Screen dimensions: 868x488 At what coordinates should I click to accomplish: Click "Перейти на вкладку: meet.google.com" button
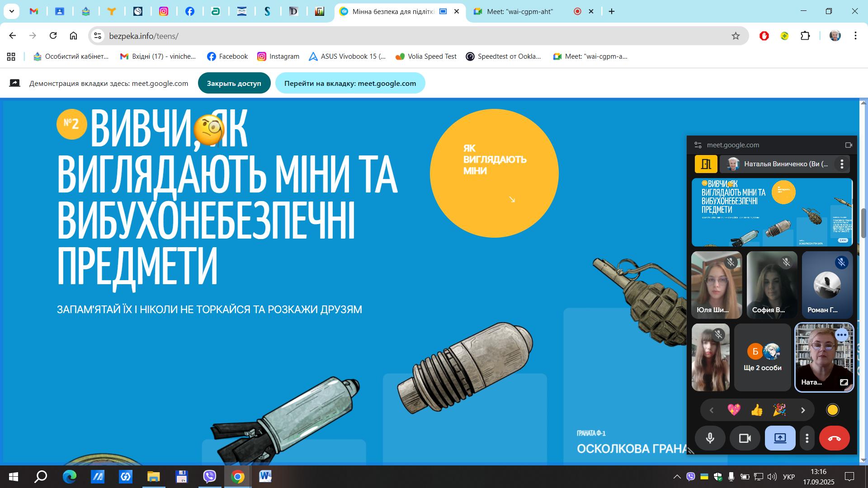(x=350, y=83)
